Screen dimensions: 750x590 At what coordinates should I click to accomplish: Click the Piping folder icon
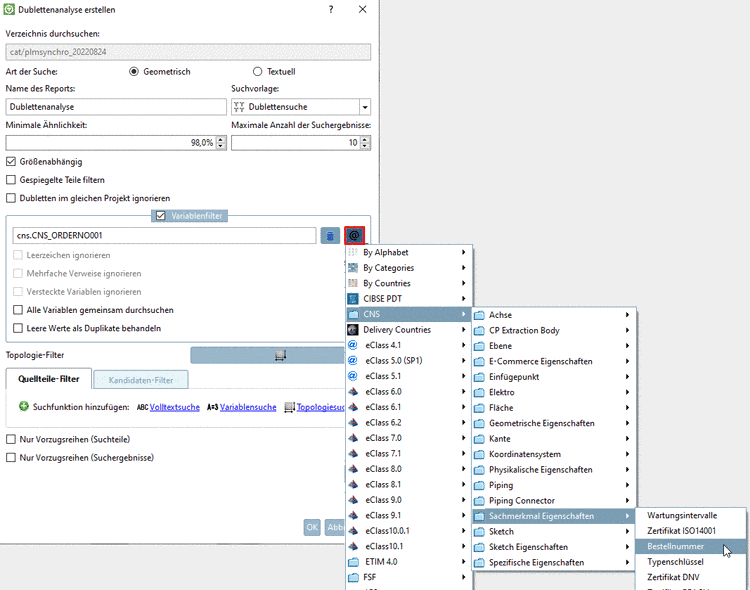click(479, 485)
